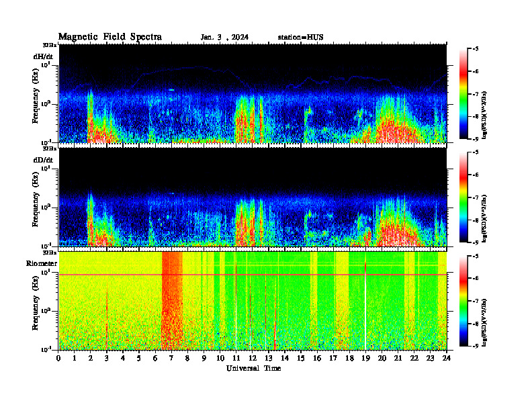Click the "Universal Time" axis label
The image size is (532, 411).
(x=253, y=368)
